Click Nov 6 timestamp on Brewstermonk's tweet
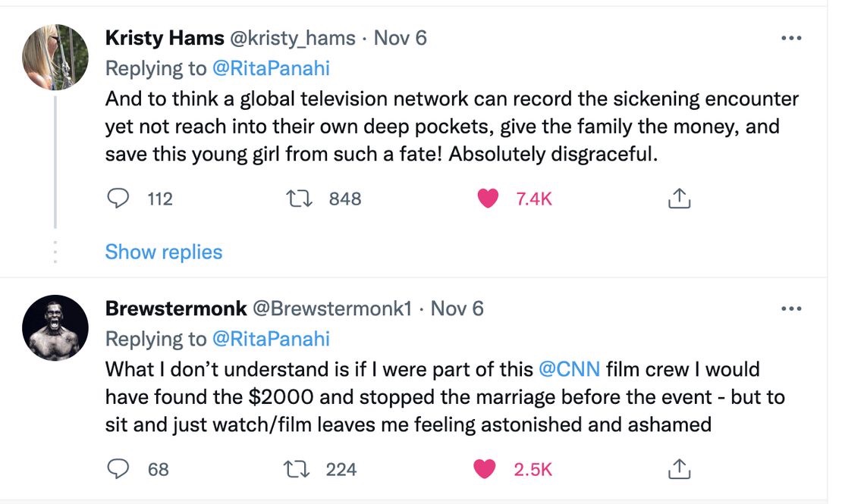Screen dimensions: 842x504 [457, 308]
